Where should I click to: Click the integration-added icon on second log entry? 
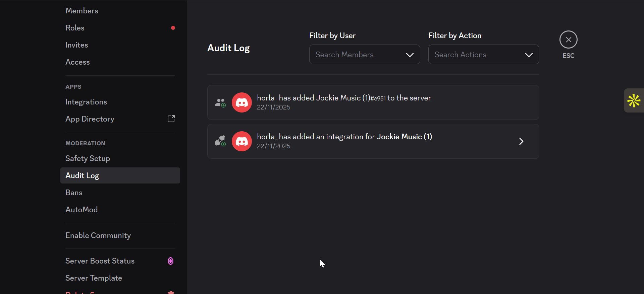click(220, 141)
